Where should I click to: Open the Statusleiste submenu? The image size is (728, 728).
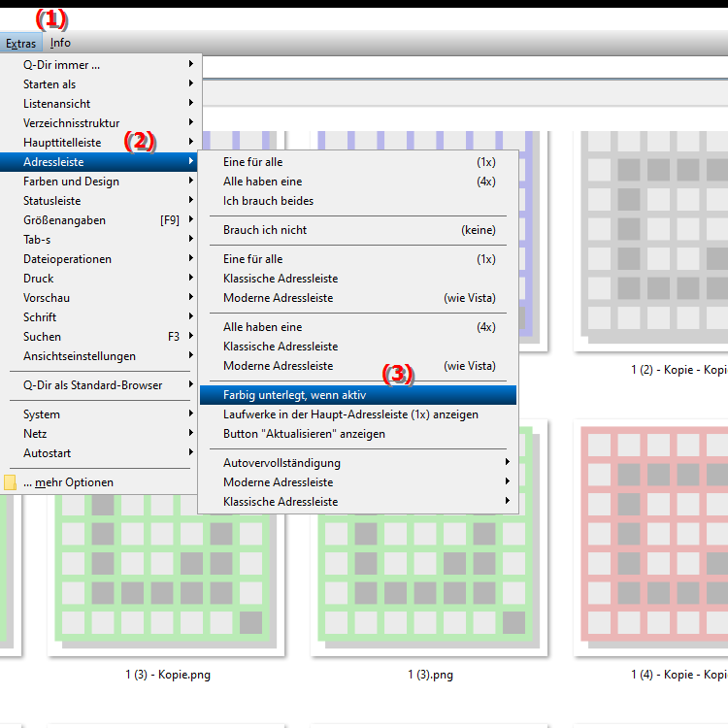click(x=100, y=201)
